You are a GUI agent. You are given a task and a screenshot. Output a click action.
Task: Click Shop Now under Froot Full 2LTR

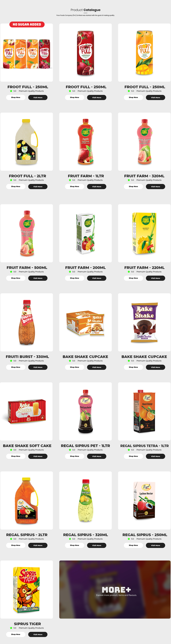(16, 187)
